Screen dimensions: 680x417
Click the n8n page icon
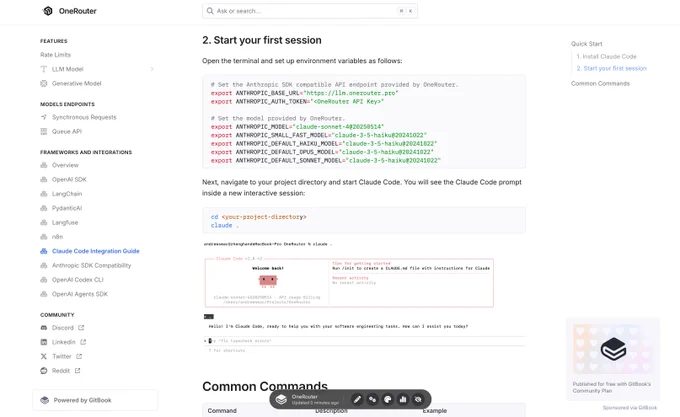pos(44,237)
